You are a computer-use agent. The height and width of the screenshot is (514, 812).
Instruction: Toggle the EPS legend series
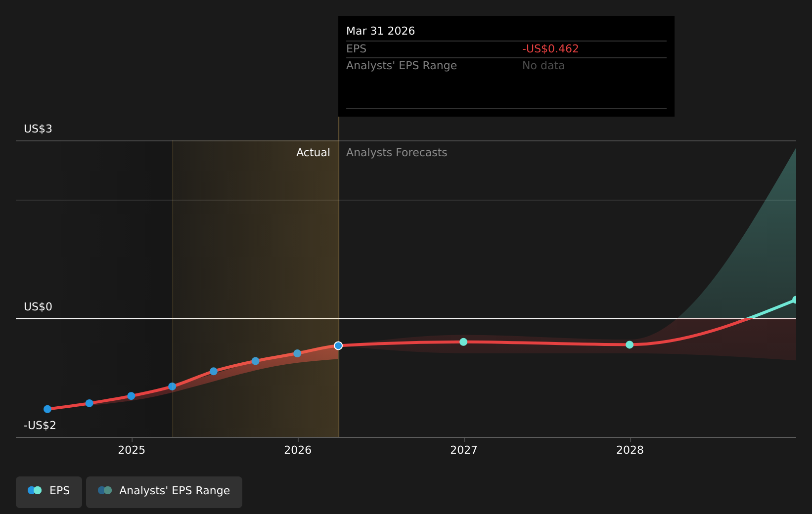(x=49, y=492)
